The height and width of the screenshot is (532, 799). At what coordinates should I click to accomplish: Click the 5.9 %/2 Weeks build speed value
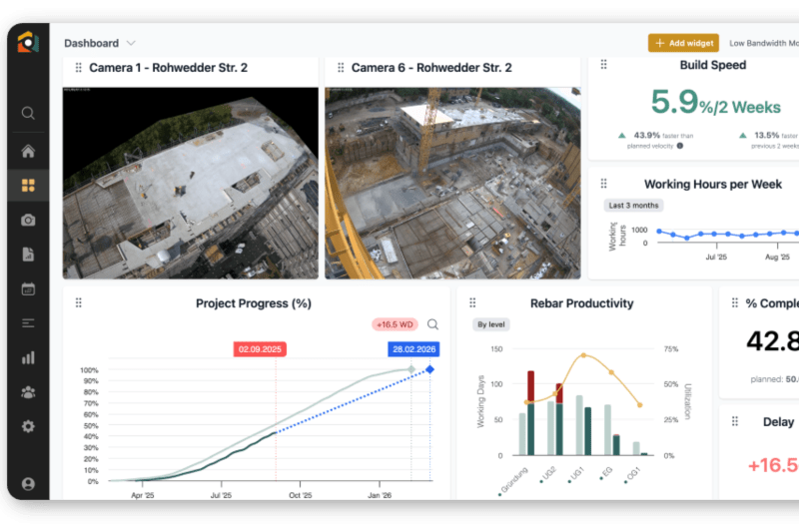[x=715, y=103]
